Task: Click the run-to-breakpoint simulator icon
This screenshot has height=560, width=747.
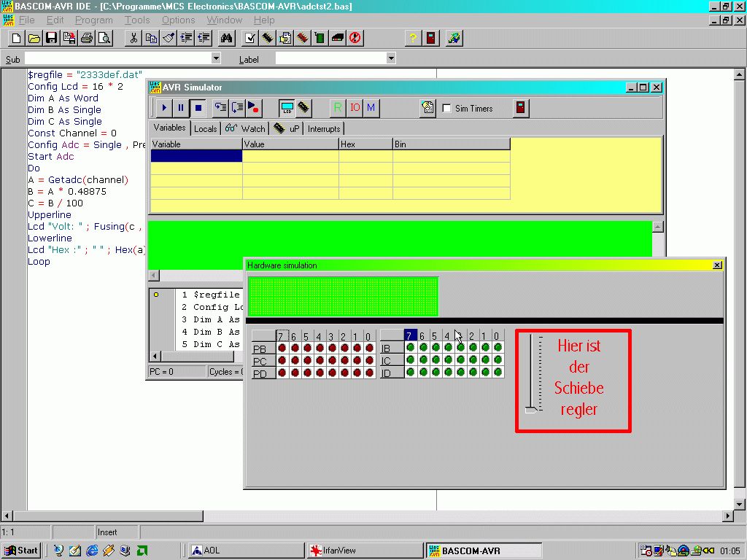Action: click(x=253, y=108)
